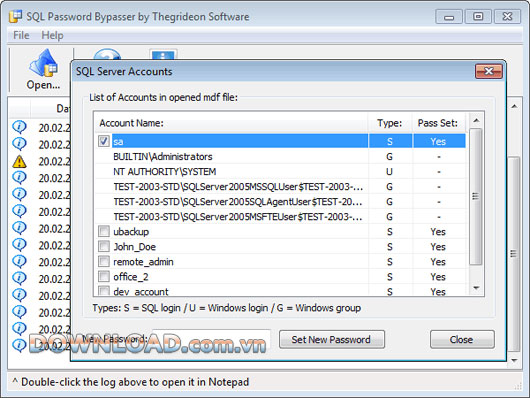The width and height of the screenshot is (530, 398).
Task: Click the account list scrollbar thumb
Action: 476,196
